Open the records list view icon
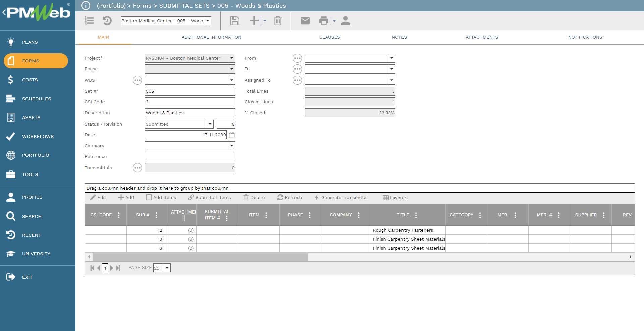Viewport: 644px width, 331px height. click(x=89, y=21)
